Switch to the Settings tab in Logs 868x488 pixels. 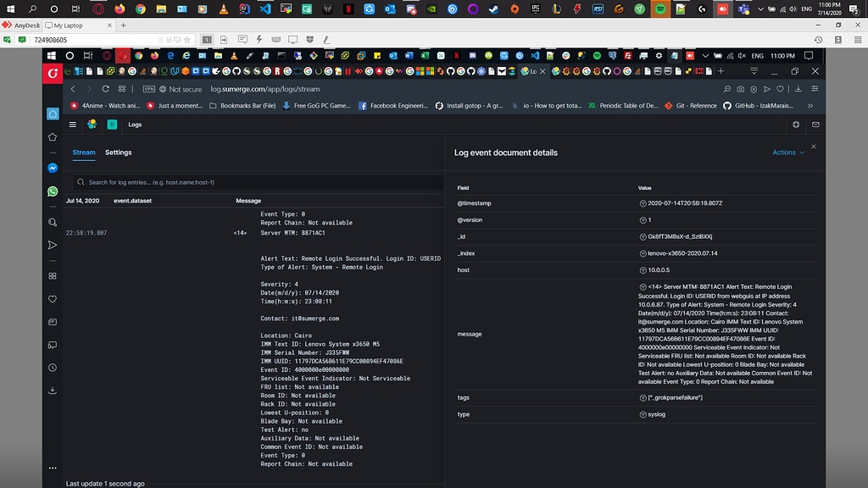118,152
